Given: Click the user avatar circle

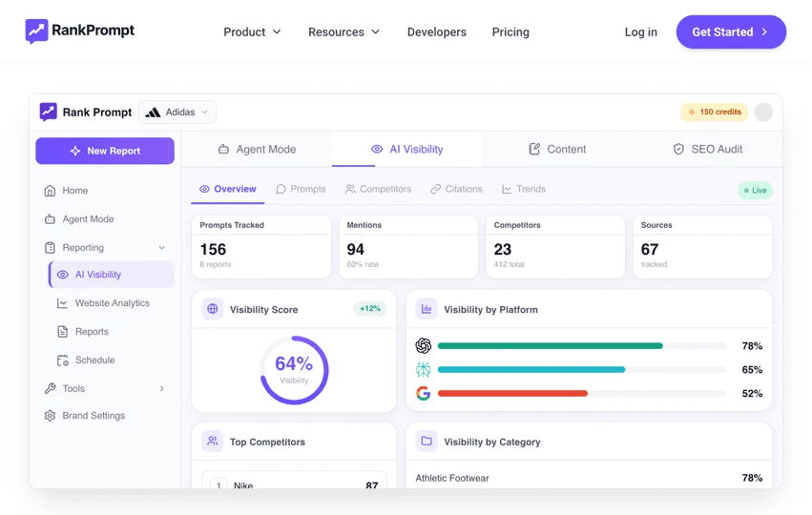Looking at the screenshot, I should coord(763,112).
